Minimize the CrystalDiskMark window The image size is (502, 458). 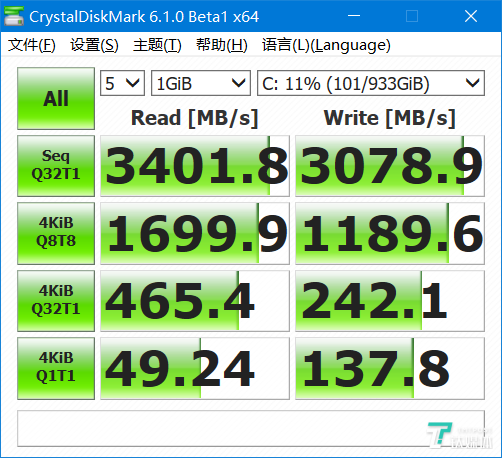[354, 16]
